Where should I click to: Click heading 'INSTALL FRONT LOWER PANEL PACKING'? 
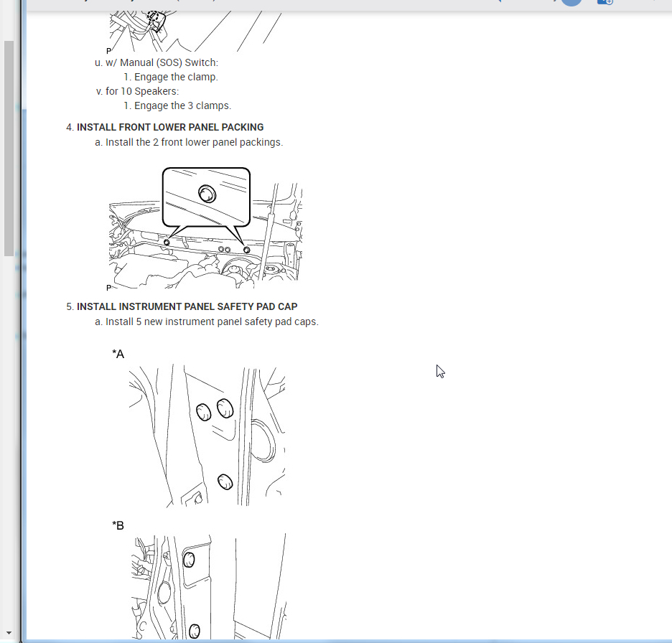(170, 127)
